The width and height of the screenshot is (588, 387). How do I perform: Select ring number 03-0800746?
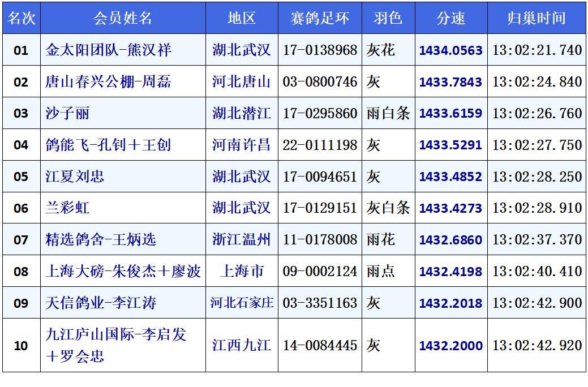coord(320,82)
